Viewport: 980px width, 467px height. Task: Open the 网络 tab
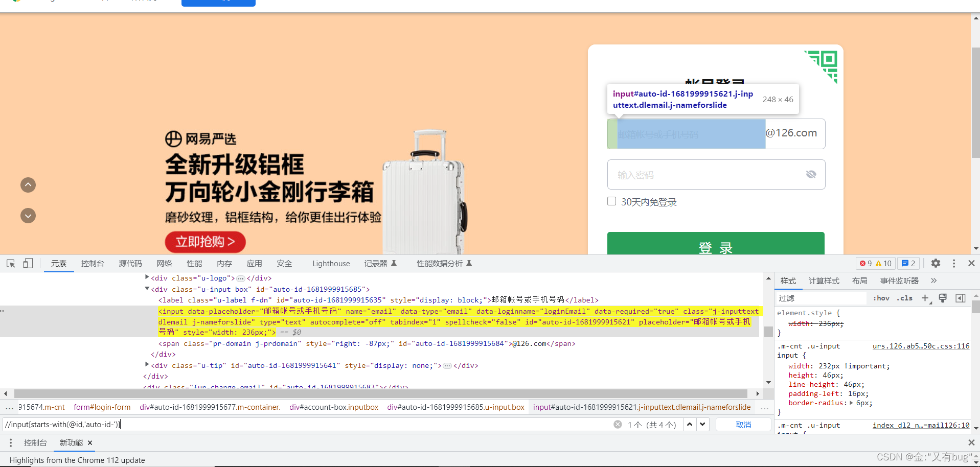click(164, 264)
